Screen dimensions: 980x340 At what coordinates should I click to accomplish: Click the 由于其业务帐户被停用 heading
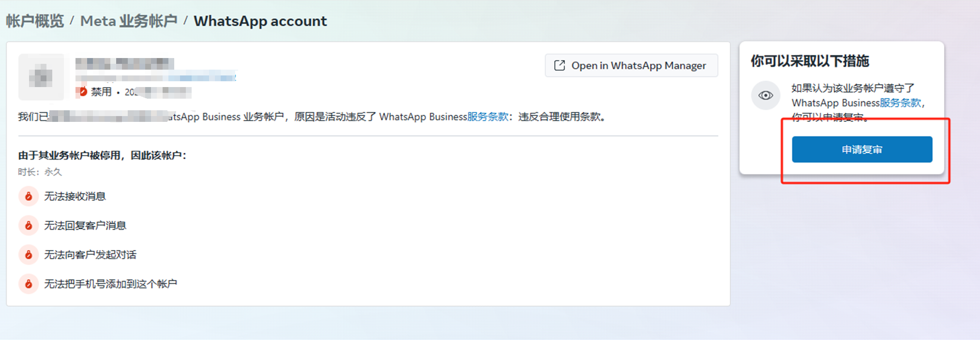click(102, 155)
